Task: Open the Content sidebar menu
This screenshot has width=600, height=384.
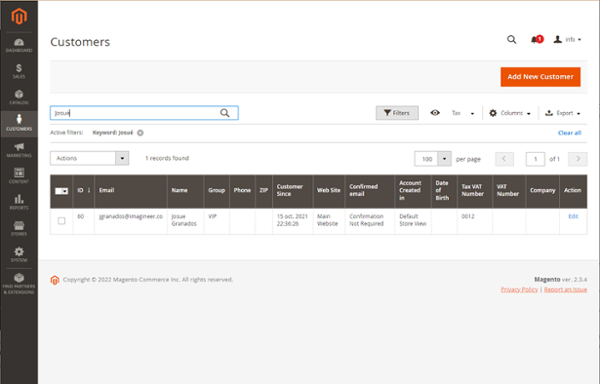Action: [19, 176]
